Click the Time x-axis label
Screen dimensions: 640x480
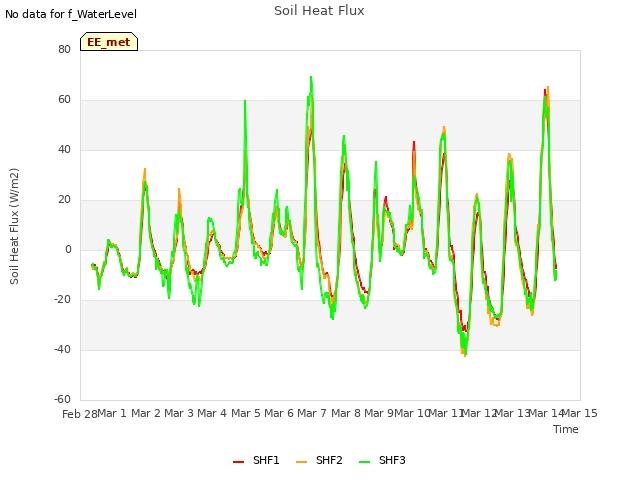click(566, 429)
